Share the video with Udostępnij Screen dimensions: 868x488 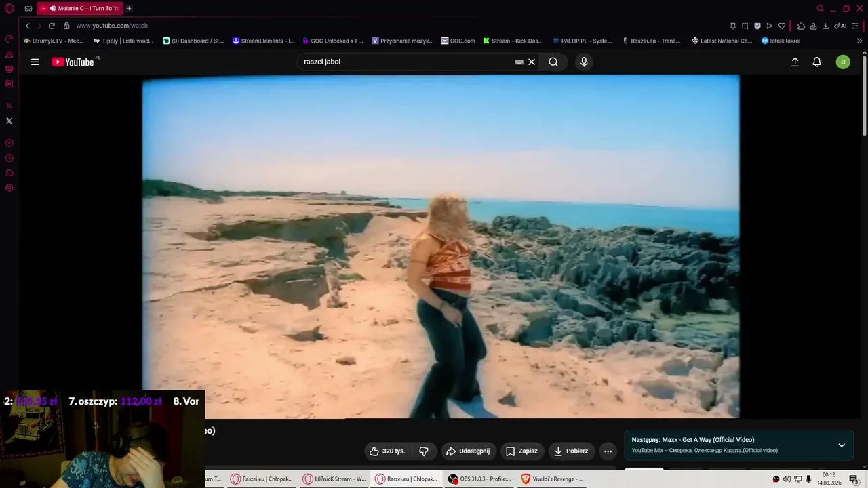pos(468,451)
